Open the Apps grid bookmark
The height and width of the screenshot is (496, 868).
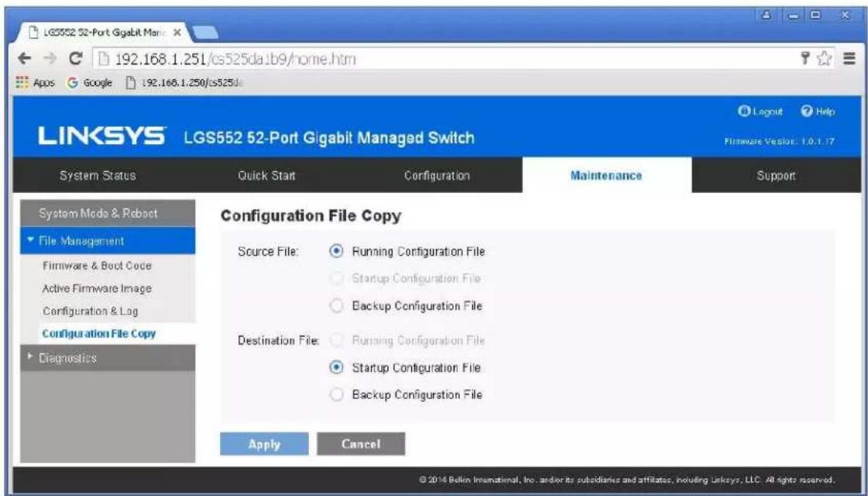(x=36, y=83)
